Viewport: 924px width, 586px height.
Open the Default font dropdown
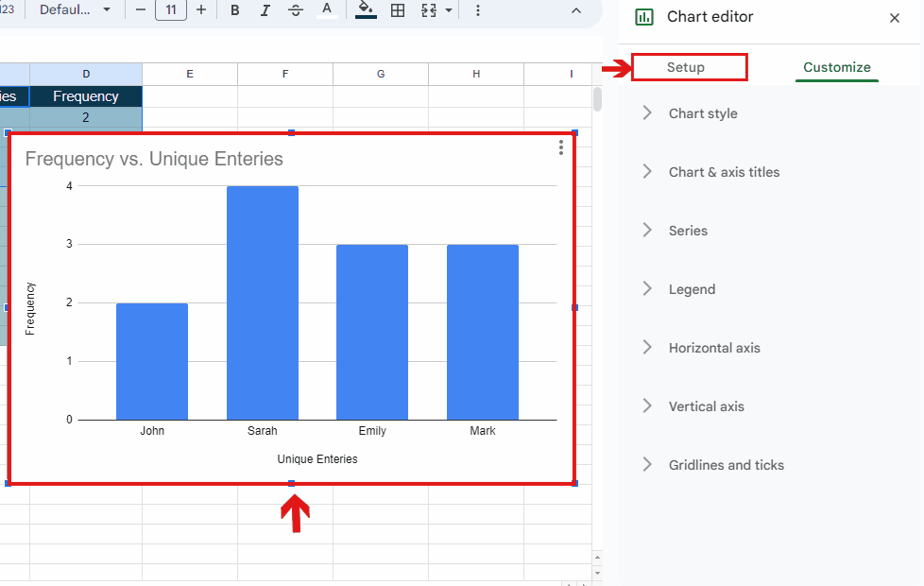(x=75, y=10)
